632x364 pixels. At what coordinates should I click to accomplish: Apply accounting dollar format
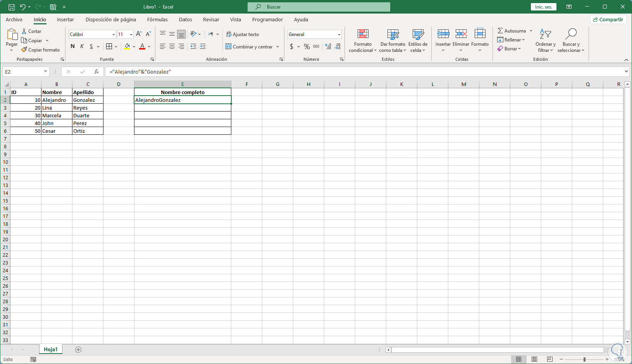click(x=291, y=46)
